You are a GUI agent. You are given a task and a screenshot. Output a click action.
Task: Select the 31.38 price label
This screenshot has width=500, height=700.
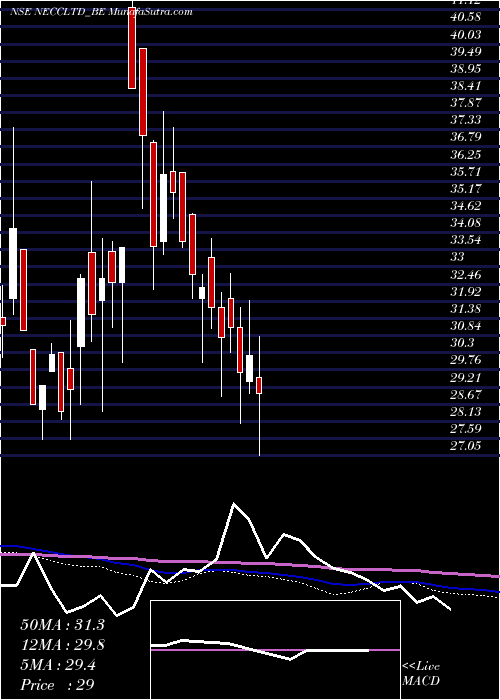coord(467,308)
